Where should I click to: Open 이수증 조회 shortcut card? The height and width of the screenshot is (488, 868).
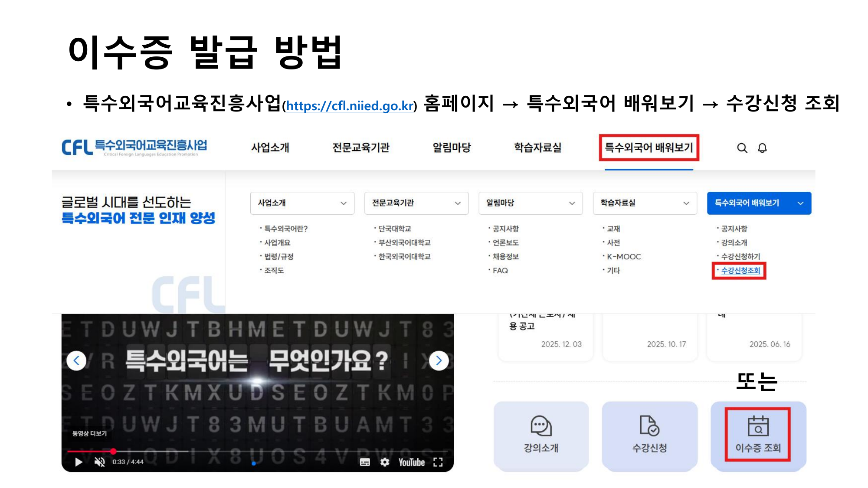tap(758, 436)
